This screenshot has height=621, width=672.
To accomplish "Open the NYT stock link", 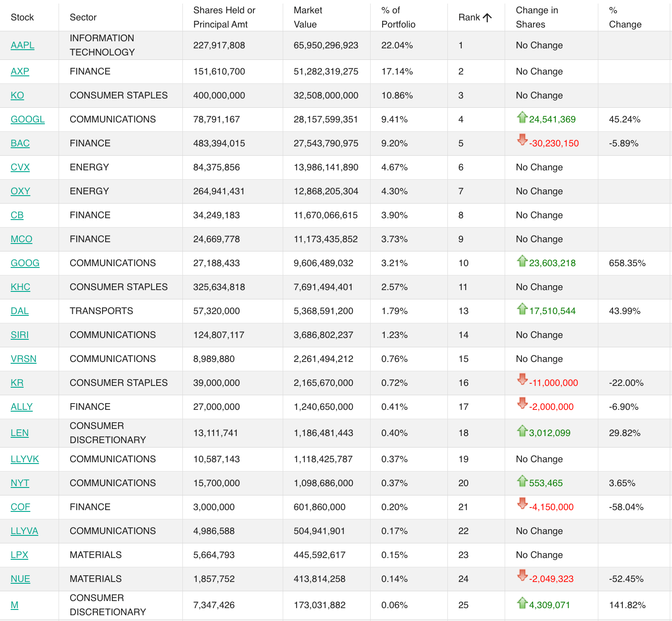I will click(20, 483).
